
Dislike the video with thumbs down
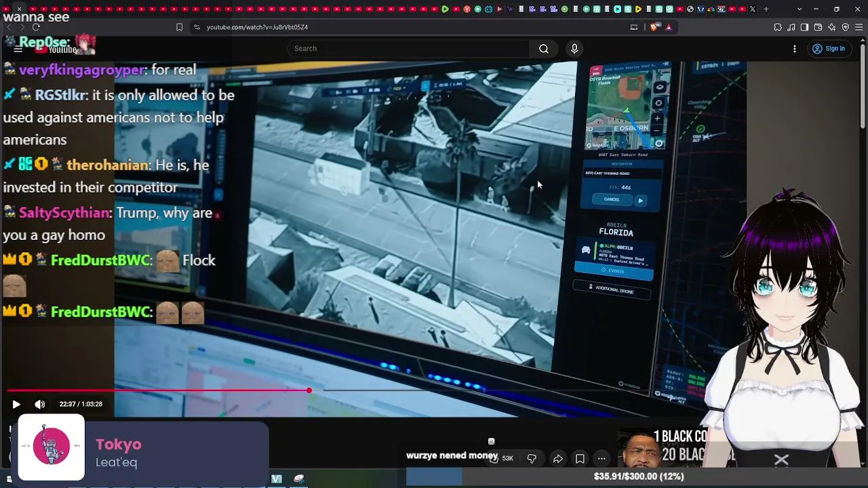pos(532,459)
